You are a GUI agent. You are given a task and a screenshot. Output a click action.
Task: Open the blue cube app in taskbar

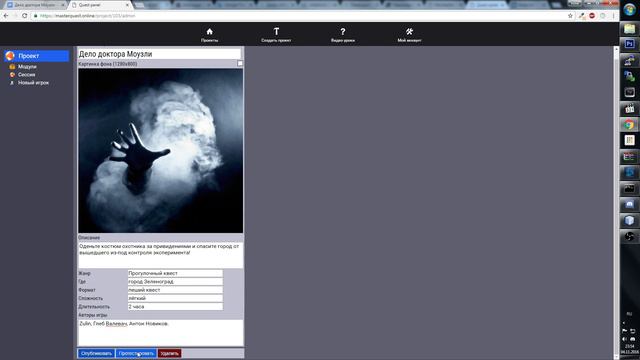629,220
